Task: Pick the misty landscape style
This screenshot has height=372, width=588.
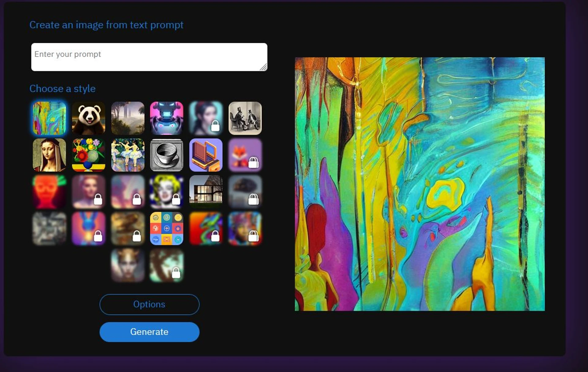Action: pyautogui.click(x=128, y=119)
